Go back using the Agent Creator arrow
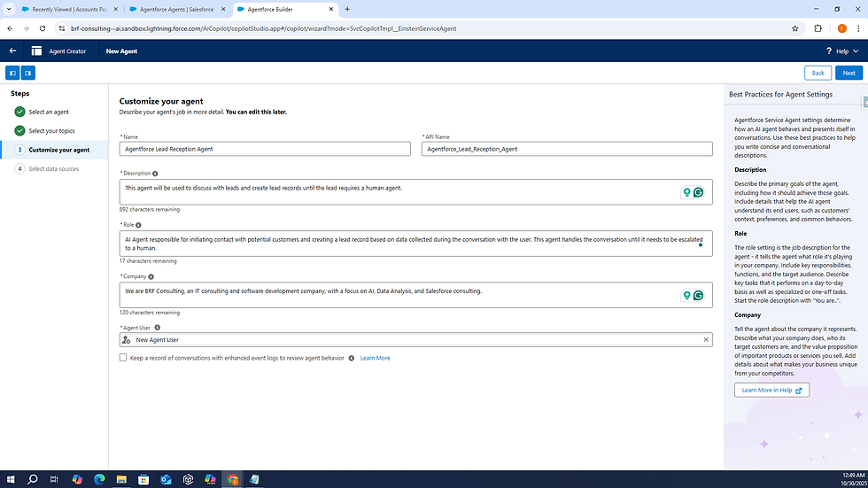Viewport: 868px width, 488px height. pos(12,50)
